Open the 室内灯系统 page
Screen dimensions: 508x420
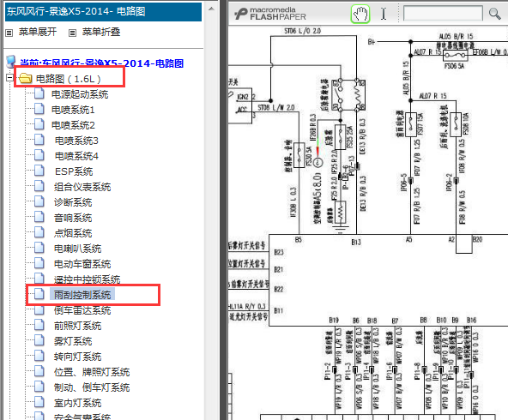coord(78,403)
